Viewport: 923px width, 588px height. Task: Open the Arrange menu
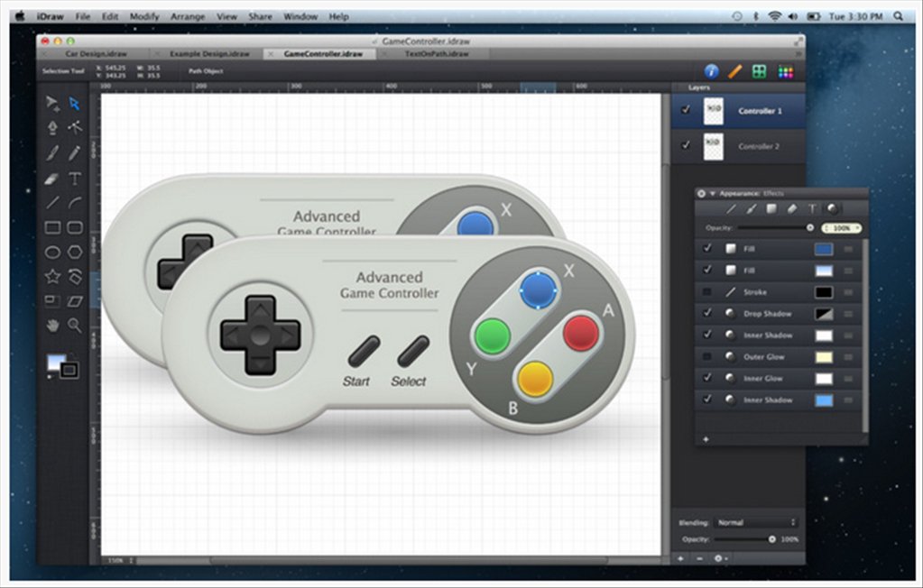point(188,16)
